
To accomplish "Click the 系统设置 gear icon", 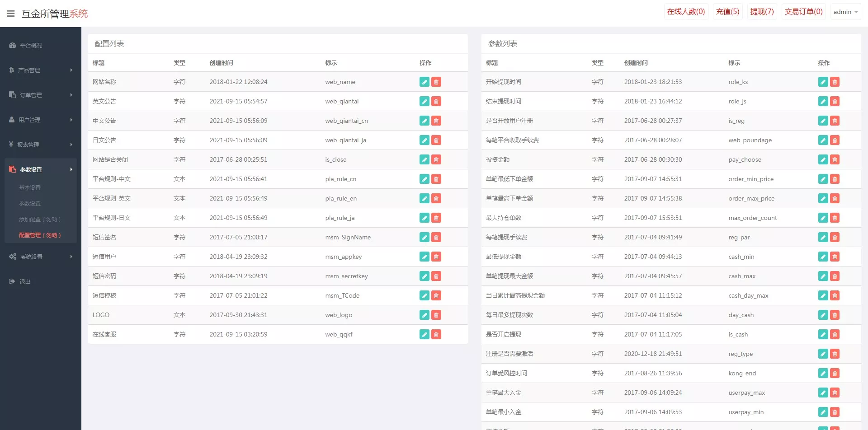I will tap(13, 256).
